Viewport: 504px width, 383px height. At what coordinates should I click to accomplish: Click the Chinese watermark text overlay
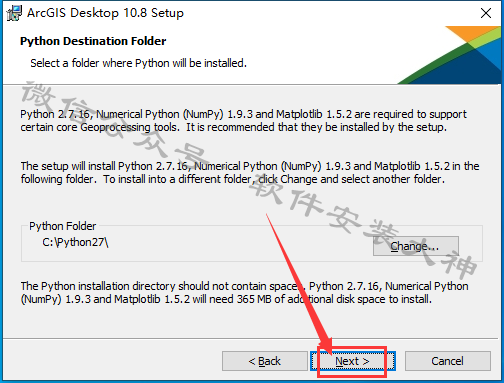pyautogui.click(x=248, y=180)
